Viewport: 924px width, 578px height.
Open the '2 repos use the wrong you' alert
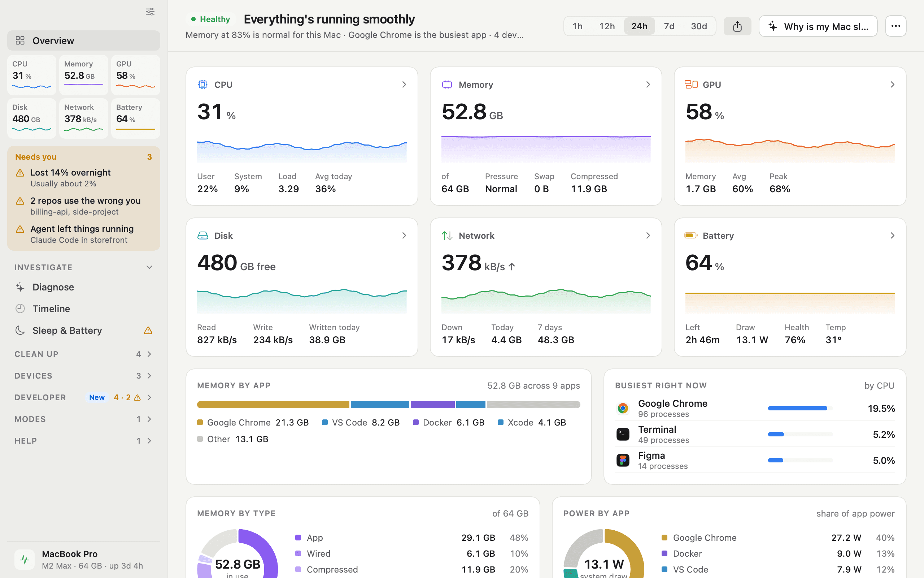point(84,206)
